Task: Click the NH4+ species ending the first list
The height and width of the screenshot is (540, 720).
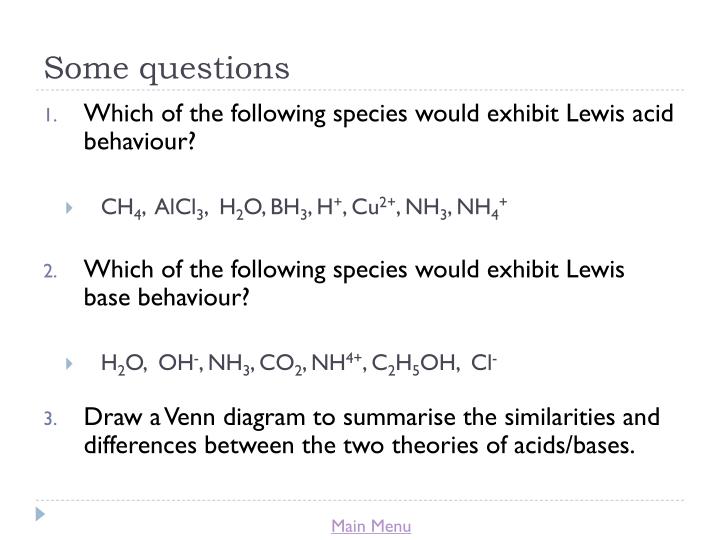Action: 482,208
